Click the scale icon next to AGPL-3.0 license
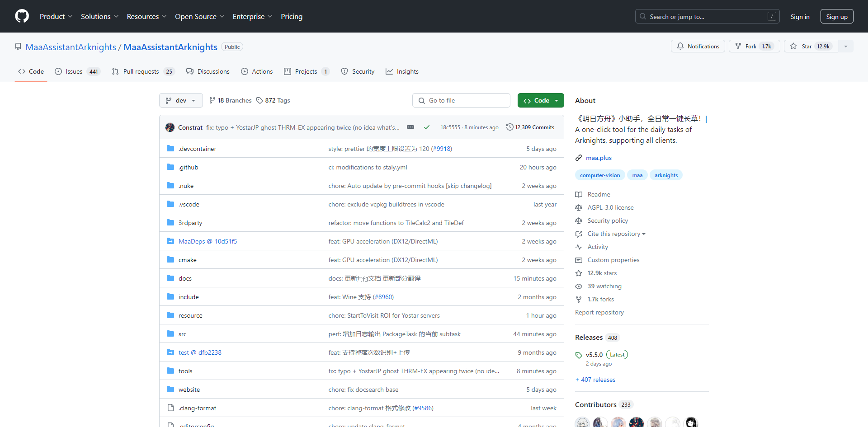The width and height of the screenshot is (868, 427). pos(579,207)
